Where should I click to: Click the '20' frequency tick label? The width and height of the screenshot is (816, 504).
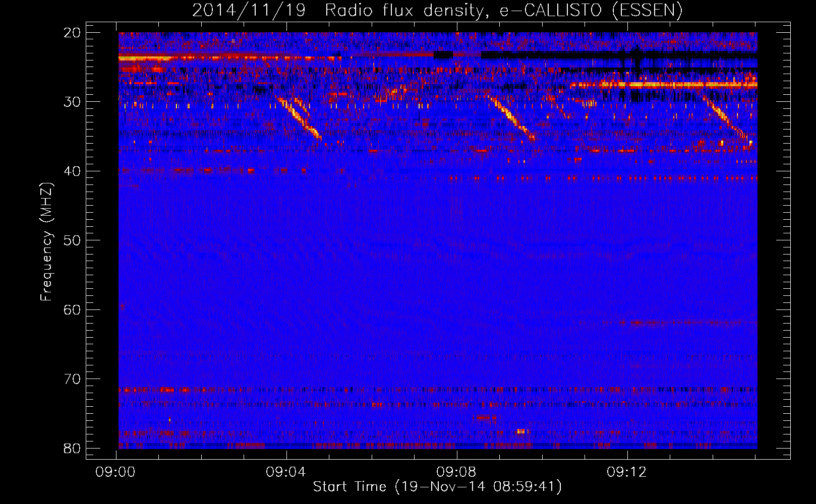point(72,33)
